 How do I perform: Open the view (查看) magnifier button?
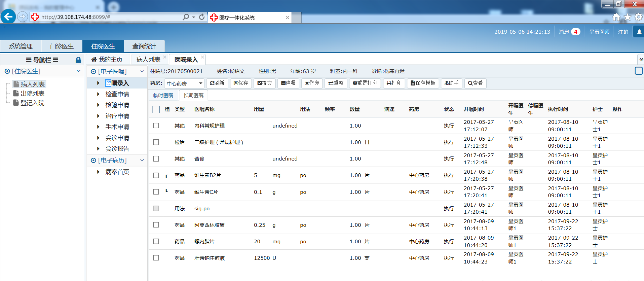(x=475, y=83)
